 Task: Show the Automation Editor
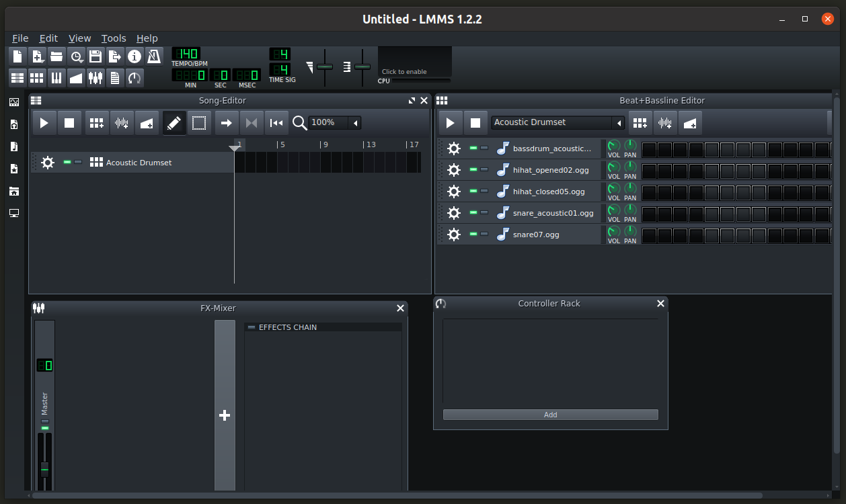coord(76,78)
